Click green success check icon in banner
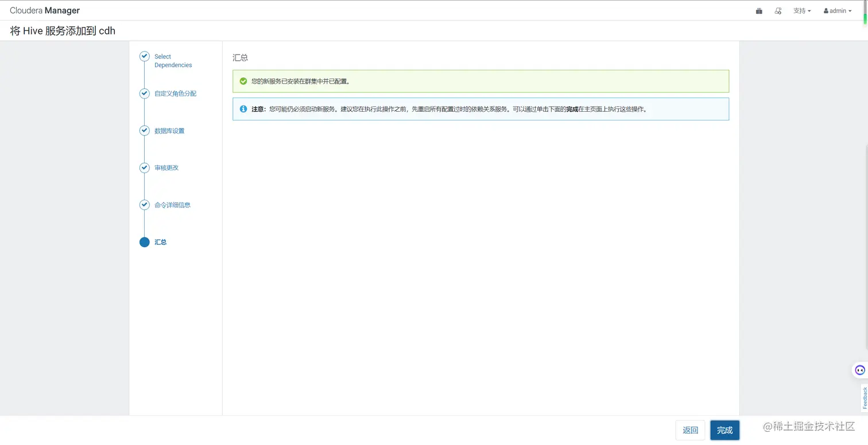The width and height of the screenshot is (868, 445). click(243, 81)
